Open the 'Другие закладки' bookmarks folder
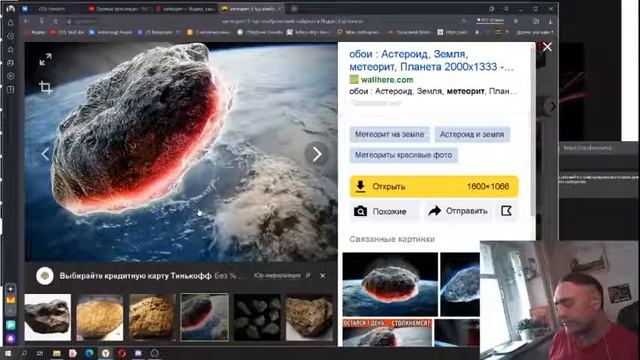The width and height of the screenshot is (640, 360). tap(535, 32)
